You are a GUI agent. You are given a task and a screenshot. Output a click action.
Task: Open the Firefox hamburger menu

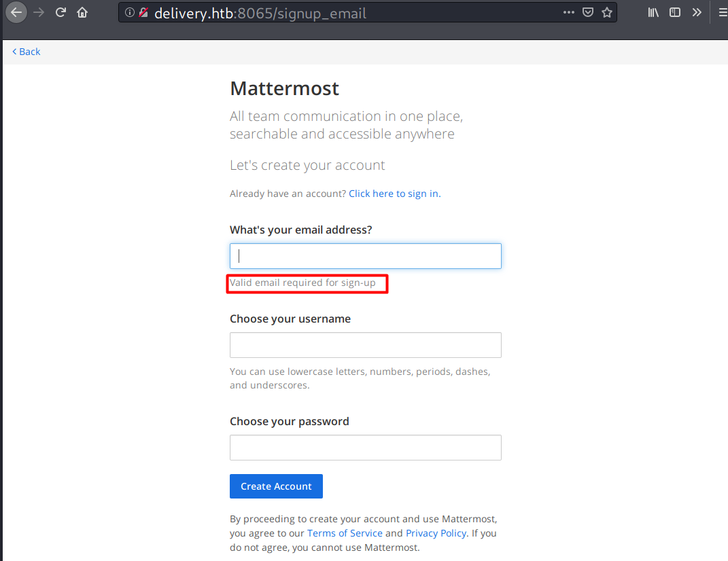click(x=722, y=12)
